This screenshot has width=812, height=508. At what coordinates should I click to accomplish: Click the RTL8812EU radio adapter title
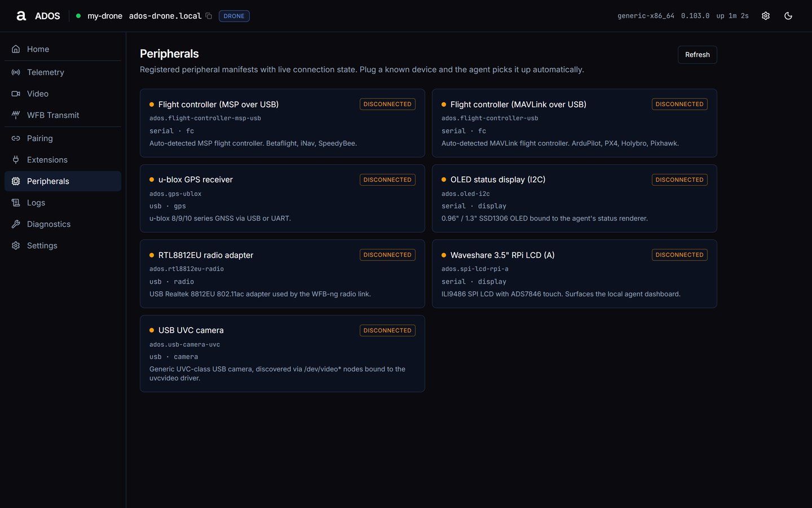tap(206, 255)
